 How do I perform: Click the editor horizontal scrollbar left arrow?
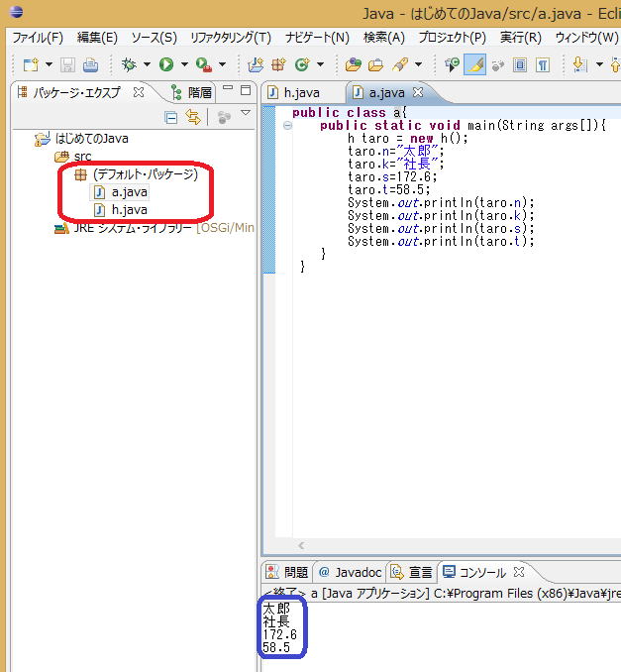point(301,545)
